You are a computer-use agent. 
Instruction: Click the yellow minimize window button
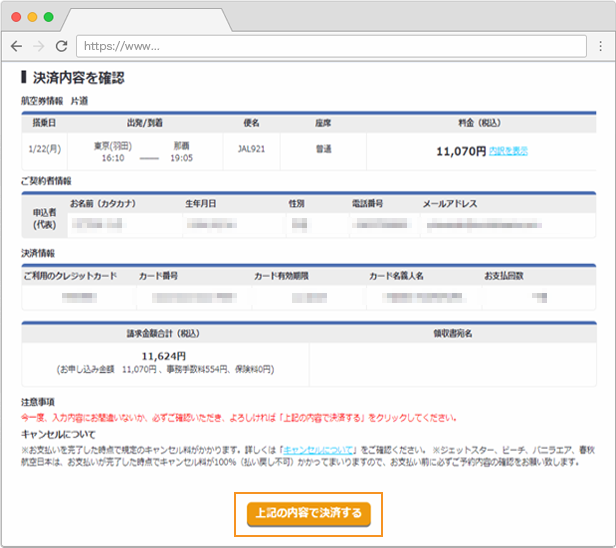click(x=32, y=17)
